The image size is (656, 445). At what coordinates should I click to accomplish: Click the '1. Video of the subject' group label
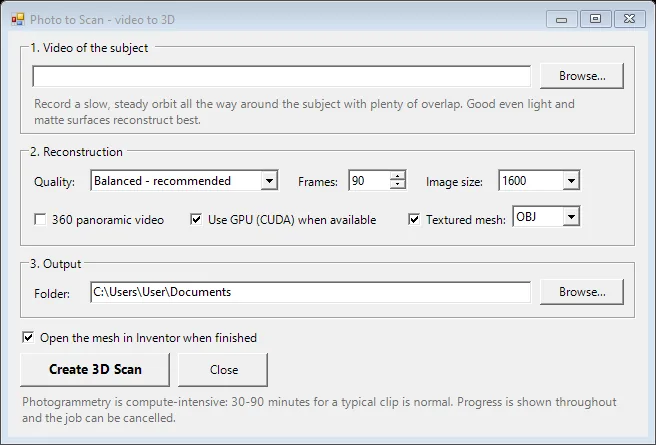(89, 48)
